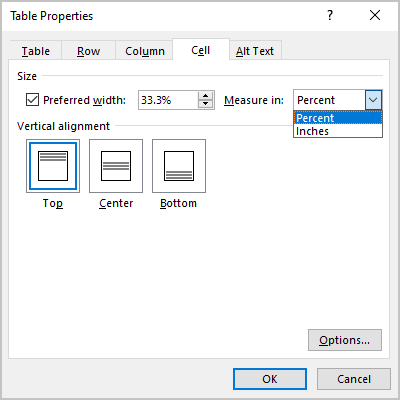Open the Help question mark icon

330,15
